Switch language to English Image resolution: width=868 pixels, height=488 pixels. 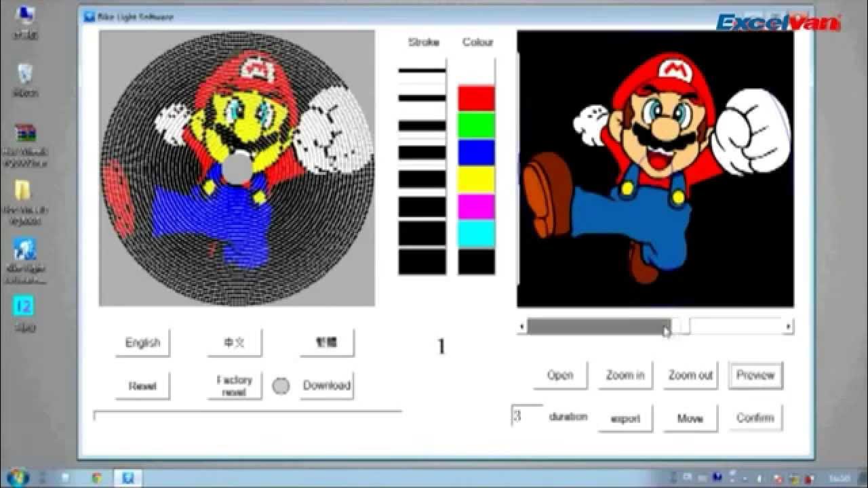coord(142,343)
